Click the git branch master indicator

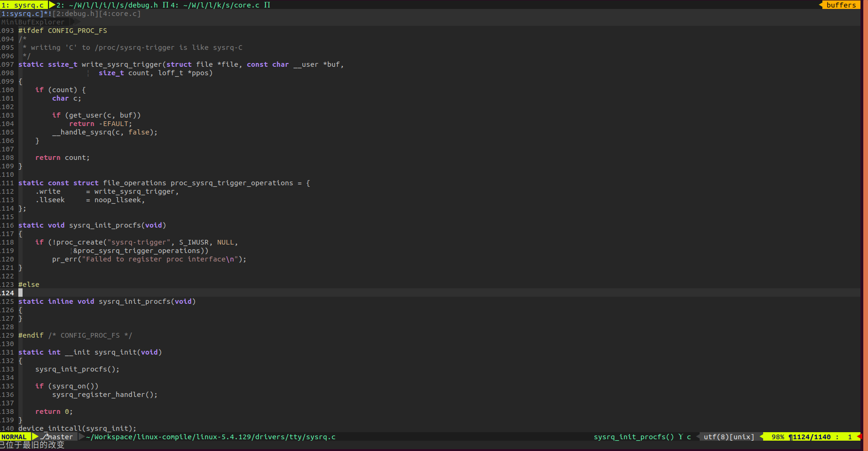coord(58,437)
